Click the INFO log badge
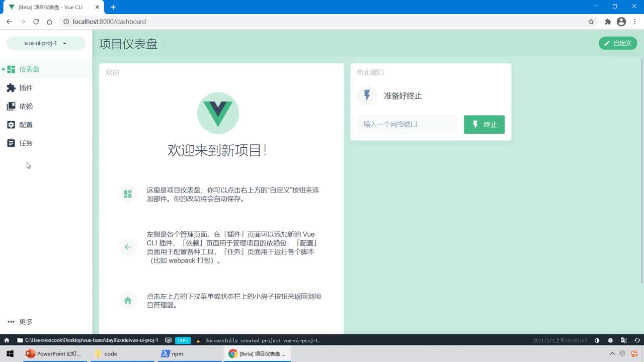 point(183,340)
